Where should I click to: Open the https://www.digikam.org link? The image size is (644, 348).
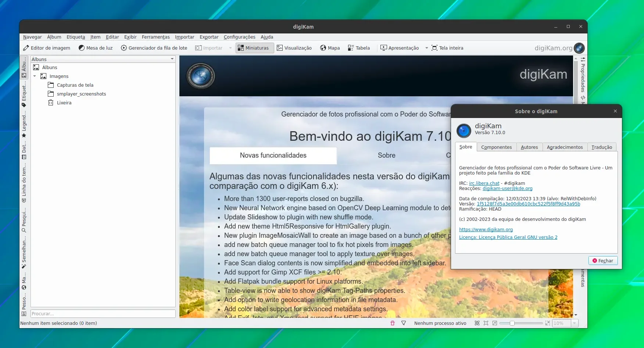486,230
